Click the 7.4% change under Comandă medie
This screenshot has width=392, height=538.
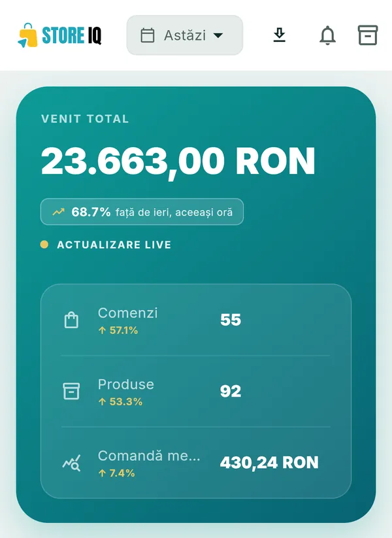pyautogui.click(x=116, y=473)
